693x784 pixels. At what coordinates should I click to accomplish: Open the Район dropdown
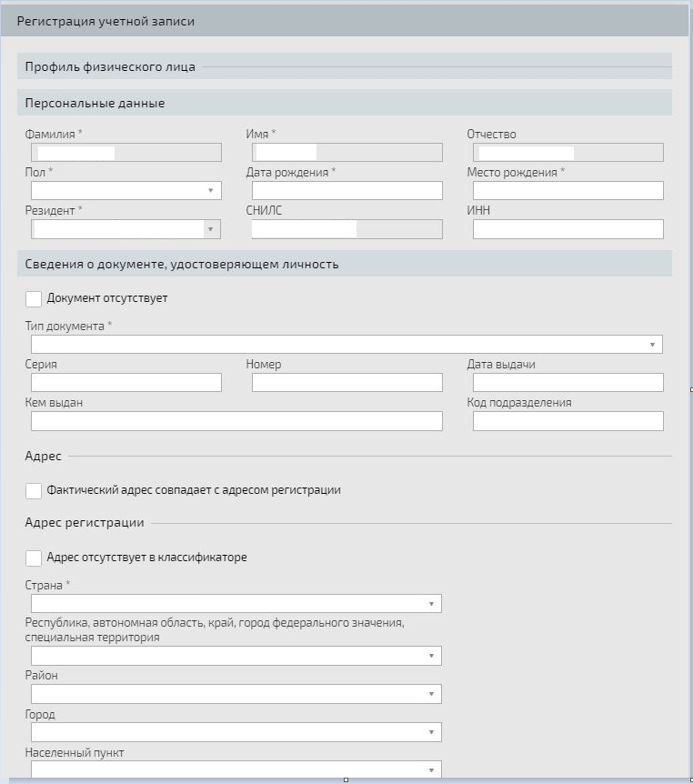pos(236,693)
